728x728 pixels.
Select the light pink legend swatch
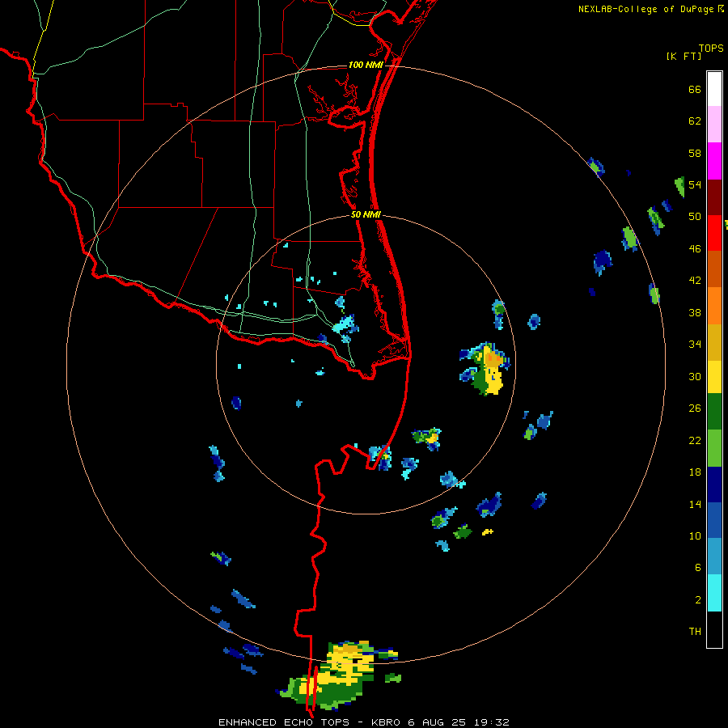(714, 125)
